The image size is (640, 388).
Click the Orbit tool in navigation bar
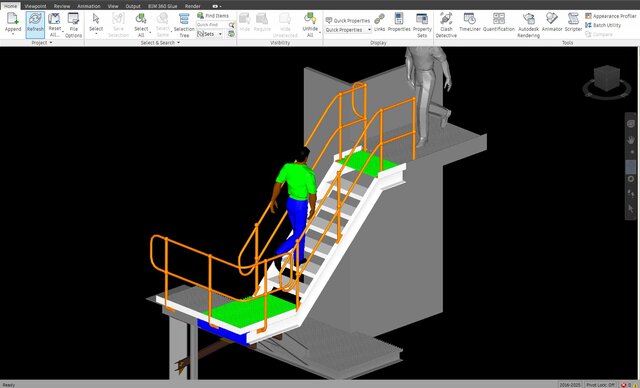631,179
